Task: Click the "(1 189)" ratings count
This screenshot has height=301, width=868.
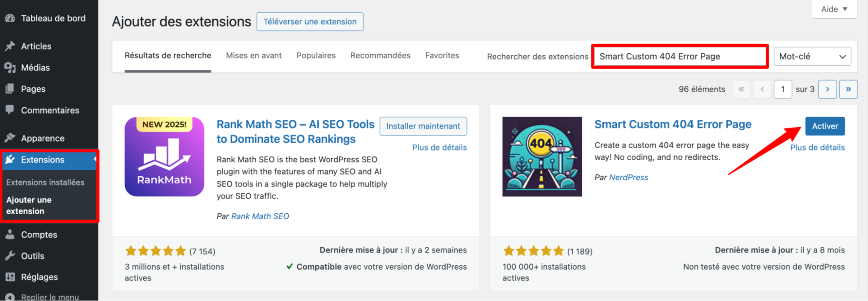Action: coord(580,251)
